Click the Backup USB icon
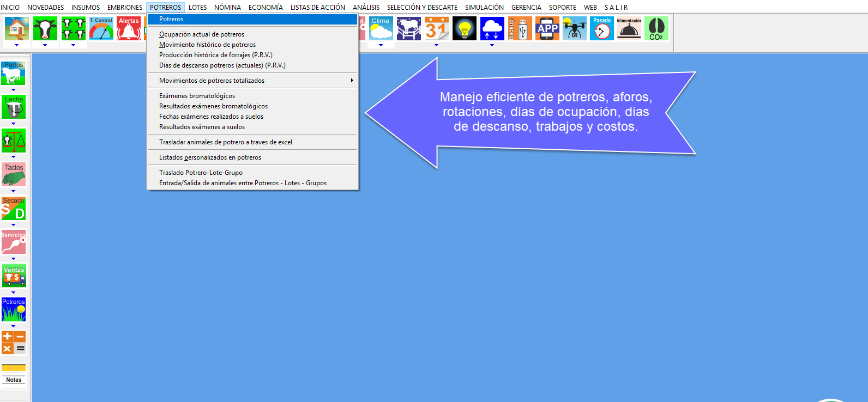 (x=519, y=28)
